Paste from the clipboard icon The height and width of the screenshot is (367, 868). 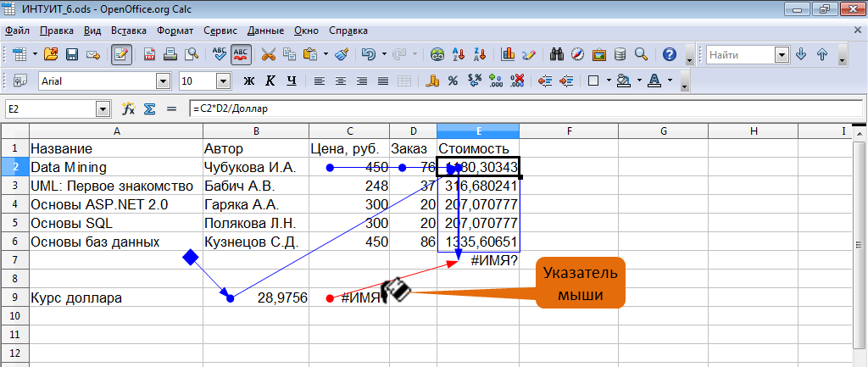[310, 54]
